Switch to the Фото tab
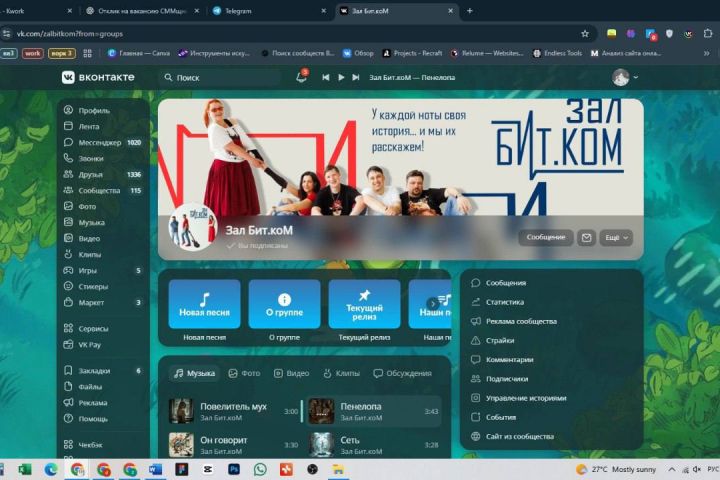Screen dimensions: 720x480 [x=244, y=373]
